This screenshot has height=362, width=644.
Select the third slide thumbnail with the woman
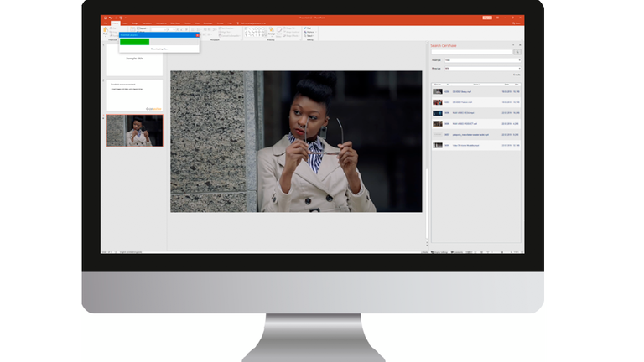click(134, 131)
